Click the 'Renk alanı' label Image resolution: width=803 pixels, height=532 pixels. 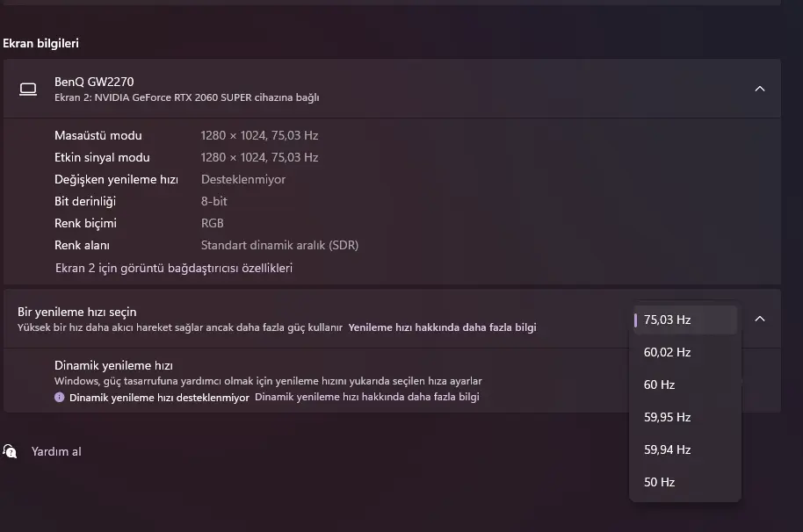pos(82,246)
